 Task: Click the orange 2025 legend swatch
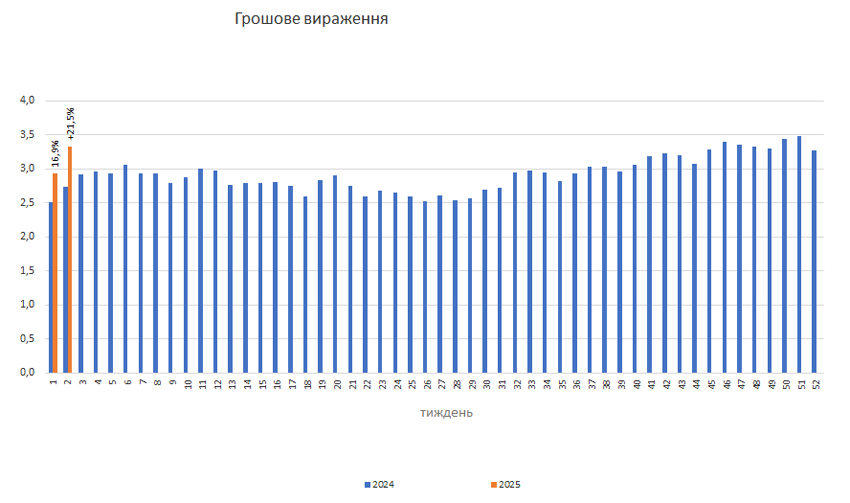tap(494, 485)
